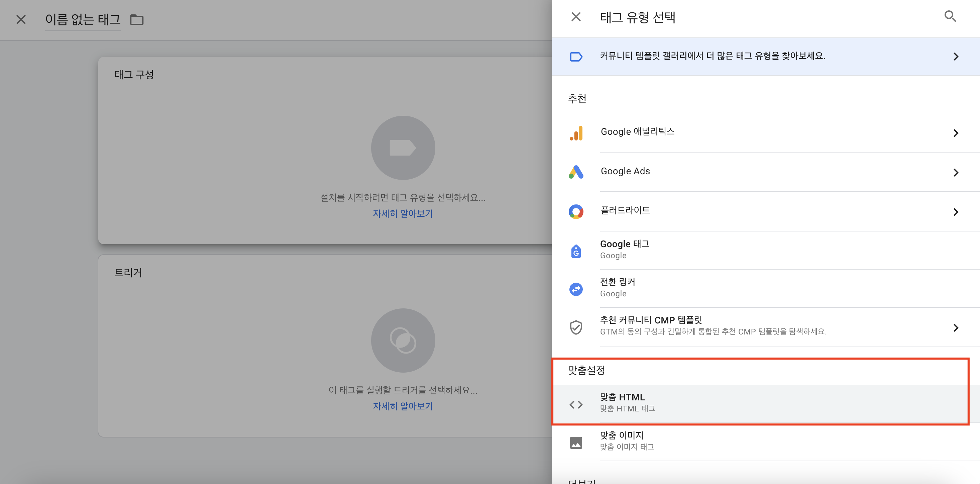
Task: Click the 맞춤 이미지 picture icon
Action: 576,443
